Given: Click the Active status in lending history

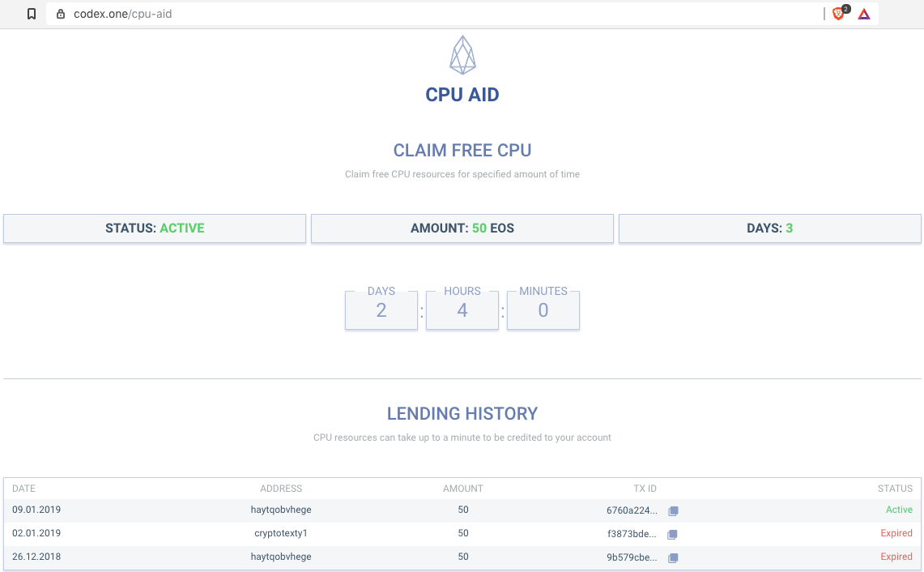Looking at the screenshot, I should click(899, 510).
